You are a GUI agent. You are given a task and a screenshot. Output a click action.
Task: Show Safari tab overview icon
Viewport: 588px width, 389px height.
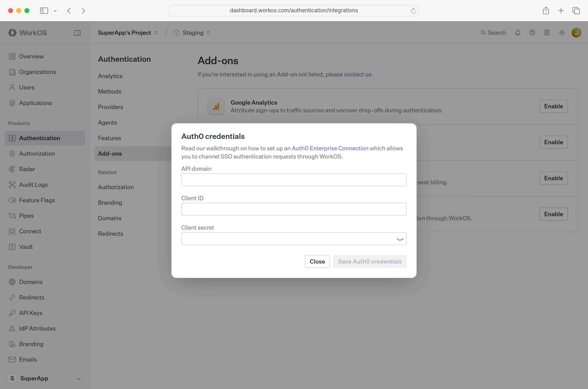[576, 11]
